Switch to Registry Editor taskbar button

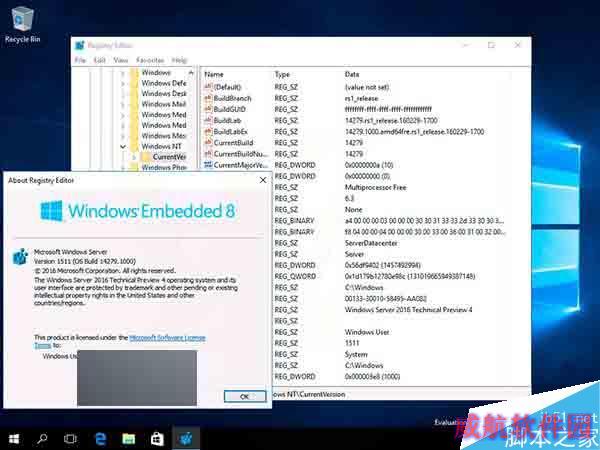pyautogui.click(x=186, y=439)
